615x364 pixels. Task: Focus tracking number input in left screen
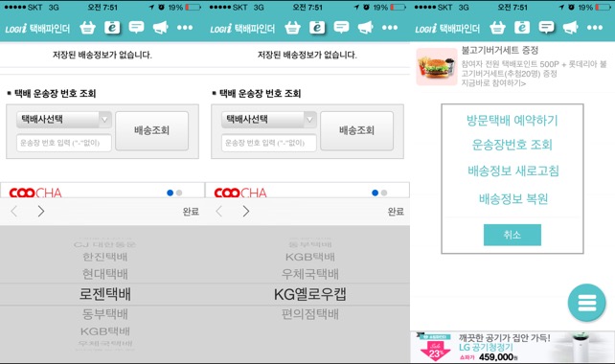tap(64, 143)
